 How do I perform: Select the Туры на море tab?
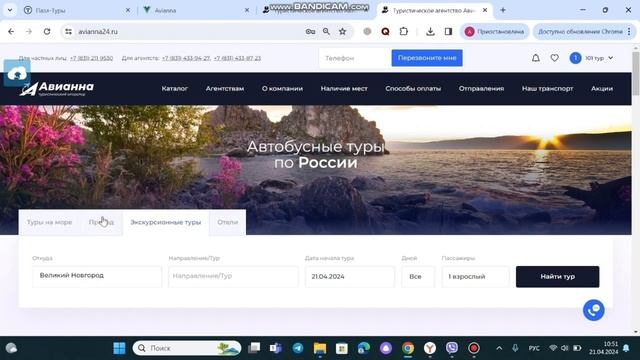tap(49, 222)
